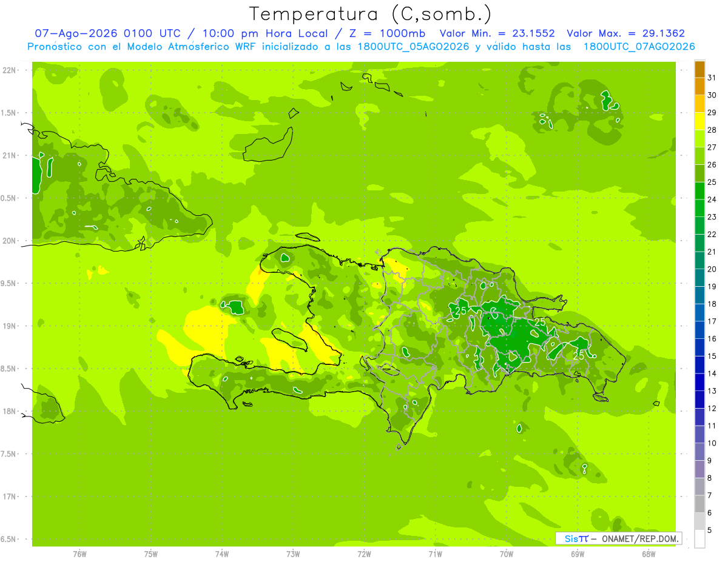Click the '72W' longitude axis label
728x562 pixels.
(x=364, y=554)
